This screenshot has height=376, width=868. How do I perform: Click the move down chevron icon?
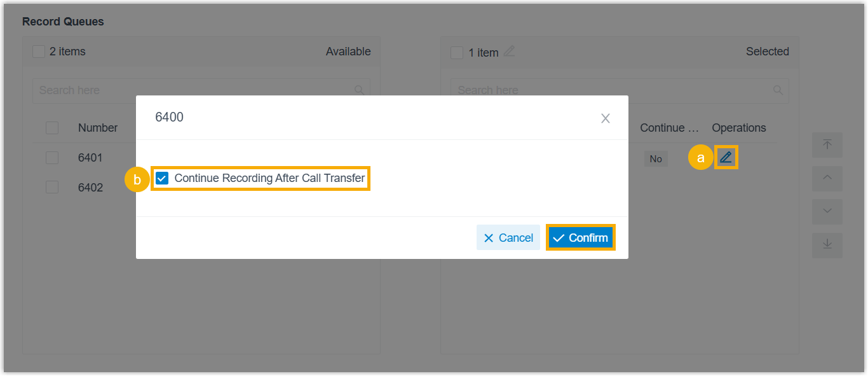pos(827,212)
